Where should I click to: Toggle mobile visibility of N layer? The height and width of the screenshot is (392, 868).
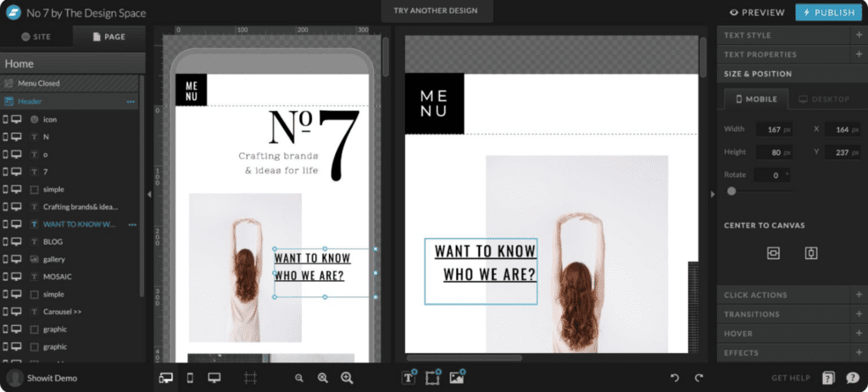click(6, 136)
